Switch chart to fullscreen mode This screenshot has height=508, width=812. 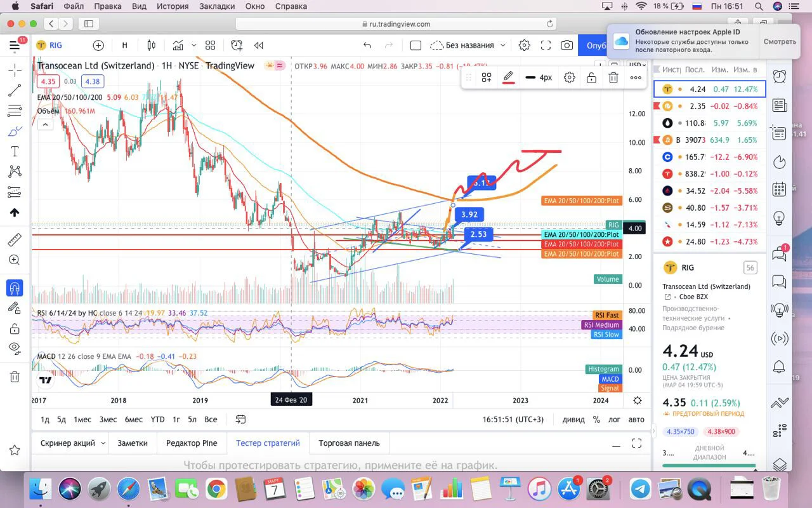click(546, 45)
